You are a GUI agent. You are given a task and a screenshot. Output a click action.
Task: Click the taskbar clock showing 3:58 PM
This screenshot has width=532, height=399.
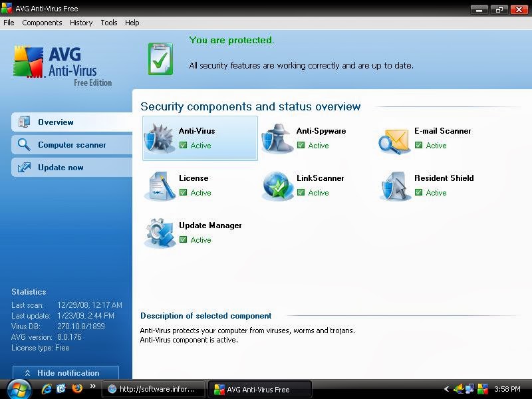pyautogui.click(x=507, y=389)
